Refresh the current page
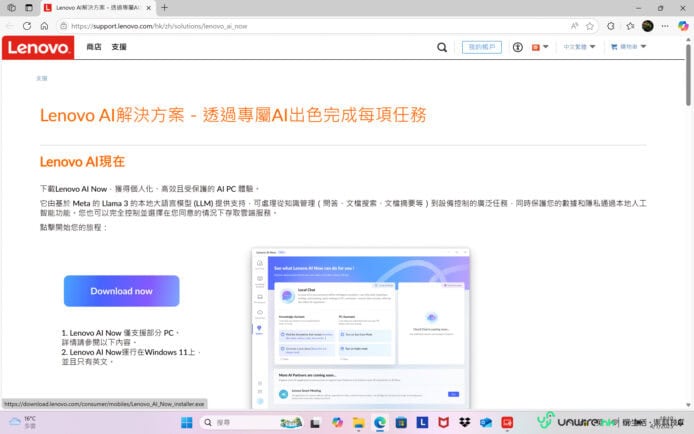This screenshot has width=694, height=434. tap(27, 26)
